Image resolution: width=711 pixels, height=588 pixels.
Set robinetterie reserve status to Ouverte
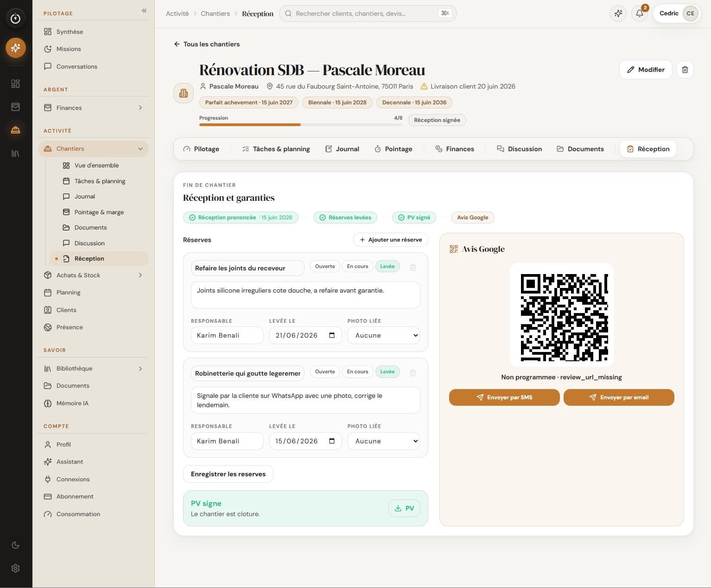pyautogui.click(x=325, y=372)
